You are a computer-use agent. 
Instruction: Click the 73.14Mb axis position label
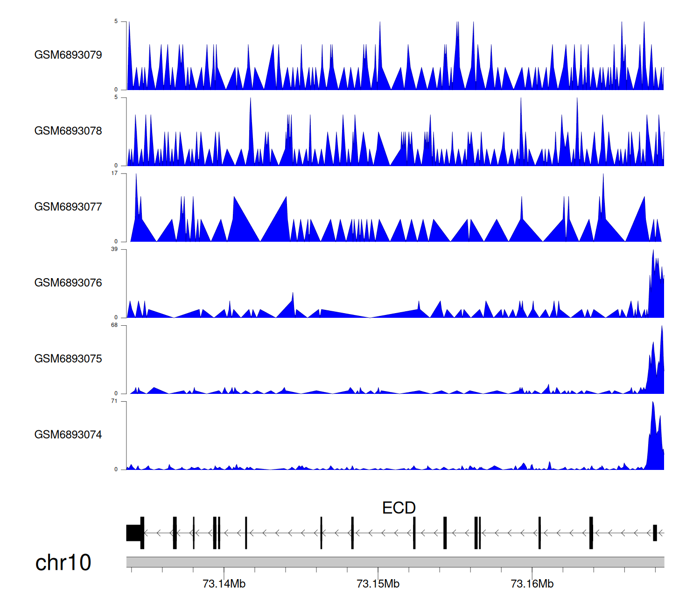click(224, 584)
